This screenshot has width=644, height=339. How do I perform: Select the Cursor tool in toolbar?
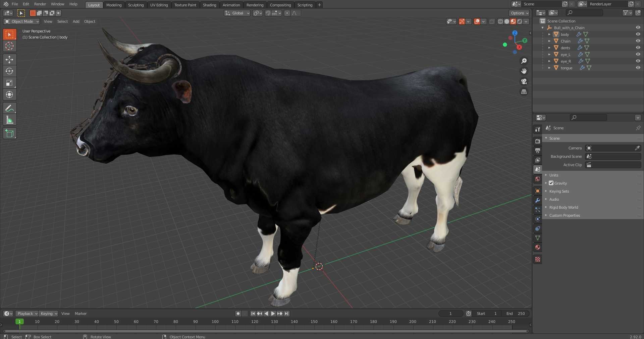(9, 46)
